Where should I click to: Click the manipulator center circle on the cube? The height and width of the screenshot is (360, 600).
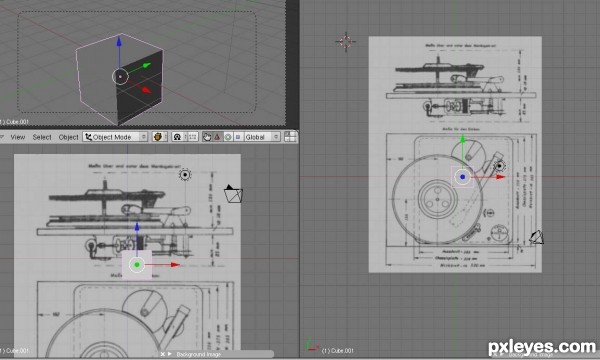[x=120, y=77]
